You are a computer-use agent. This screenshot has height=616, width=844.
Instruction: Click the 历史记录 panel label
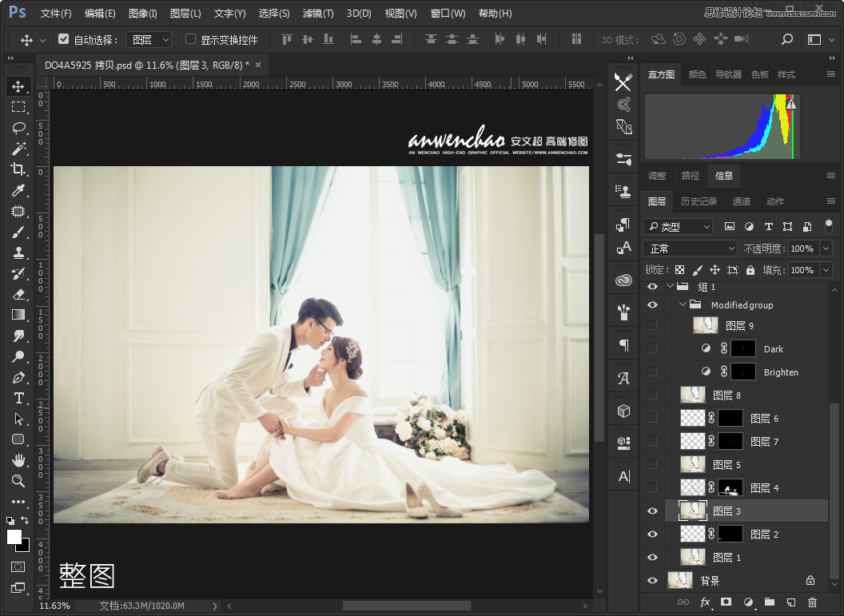coord(699,201)
